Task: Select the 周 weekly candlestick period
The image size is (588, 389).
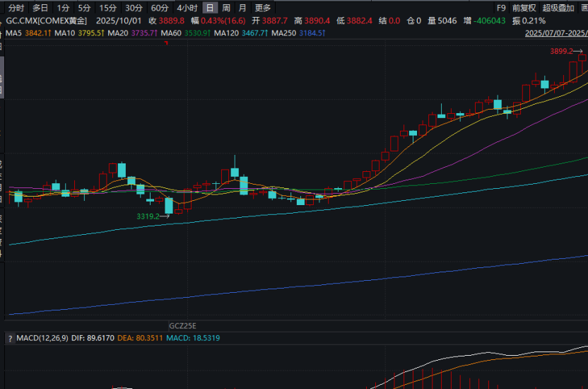Action: (226, 8)
